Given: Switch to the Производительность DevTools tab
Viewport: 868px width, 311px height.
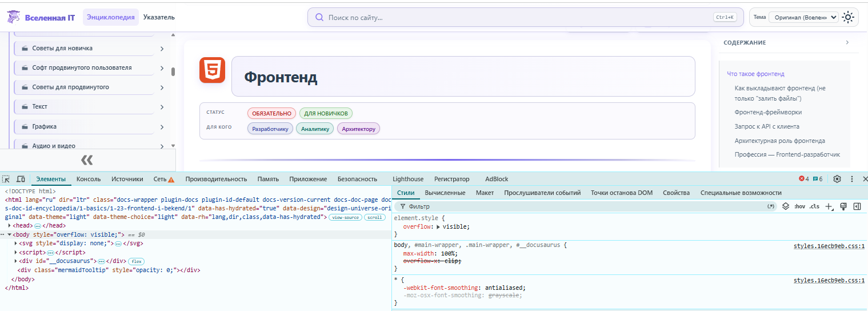Looking at the screenshot, I should pos(216,179).
